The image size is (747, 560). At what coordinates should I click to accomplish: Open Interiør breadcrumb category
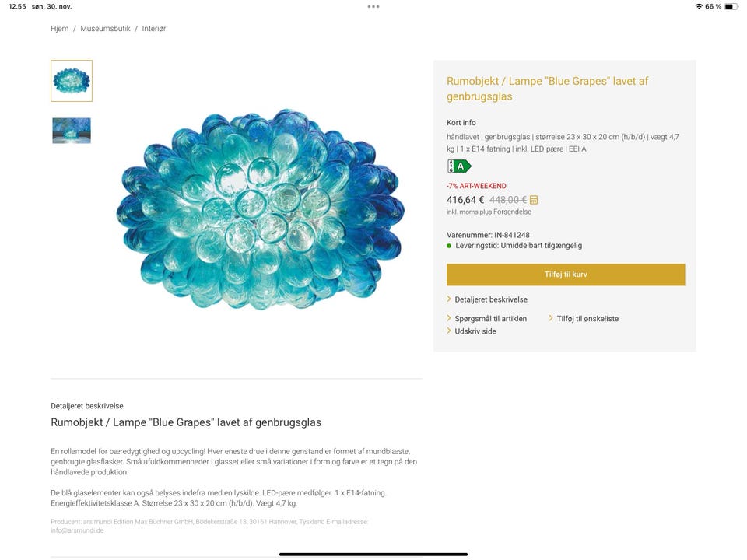click(154, 29)
